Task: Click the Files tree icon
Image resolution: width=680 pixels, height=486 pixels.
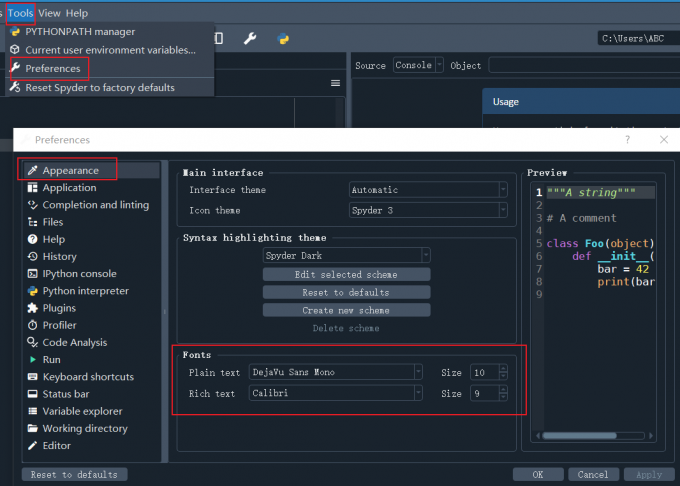Action: tap(33, 222)
